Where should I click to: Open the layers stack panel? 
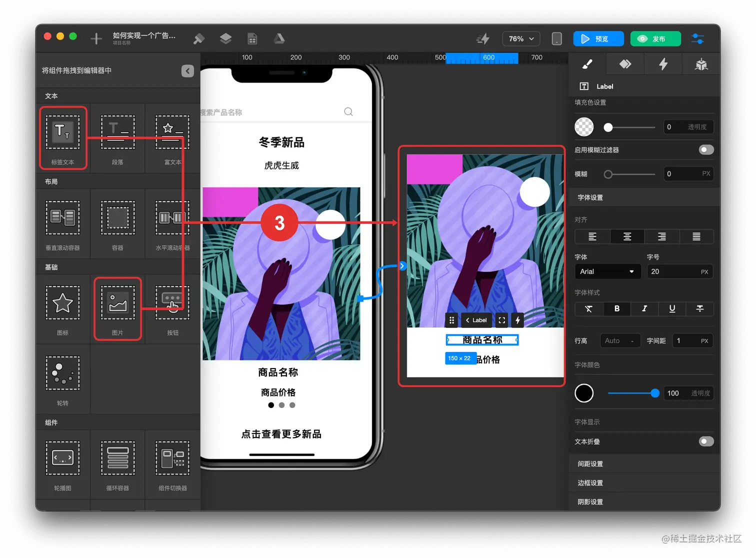click(x=225, y=38)
